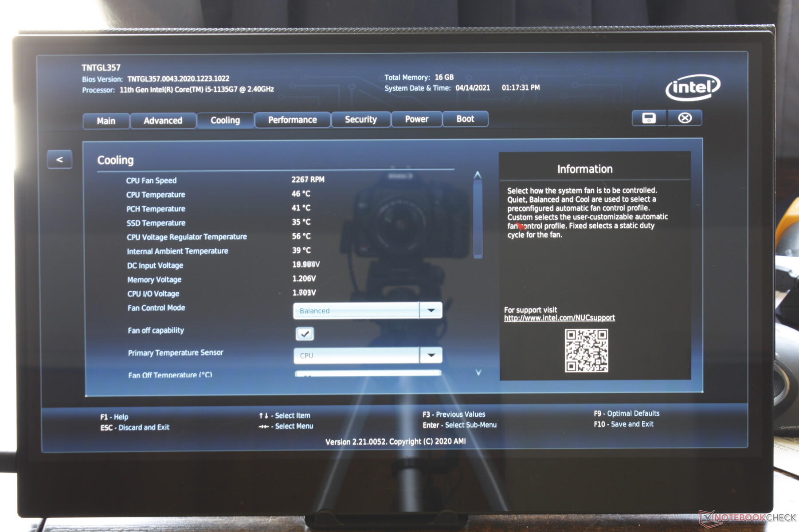Screen dimensions: 799x532
Task: Click the Cooling section heading
Action: (115, 160)
